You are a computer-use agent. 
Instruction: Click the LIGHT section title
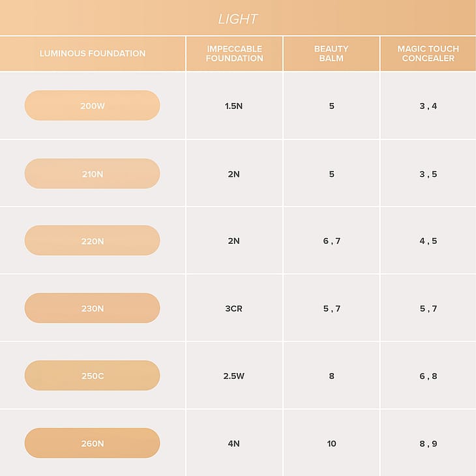click(x=238, y=19)
